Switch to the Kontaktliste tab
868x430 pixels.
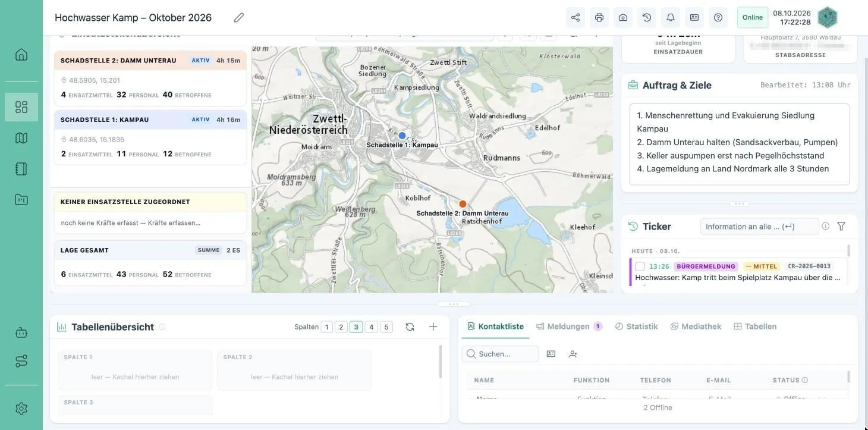pos(495,327)
